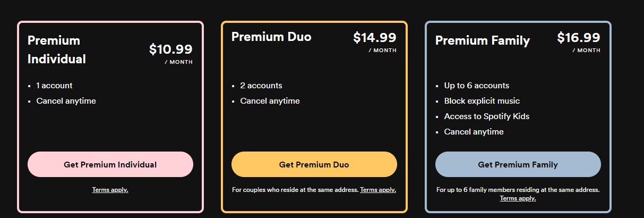This screenshot has width=644, height=218.
Task: Click the Premium Family plan title
Action: tap(483, 40)
